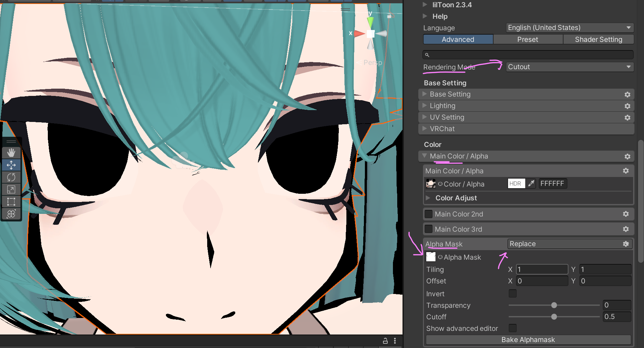Adjust the Transparency slider handle
Image resolution: width=644 pixels, height=348 pixels.
[x=554, y=305]
